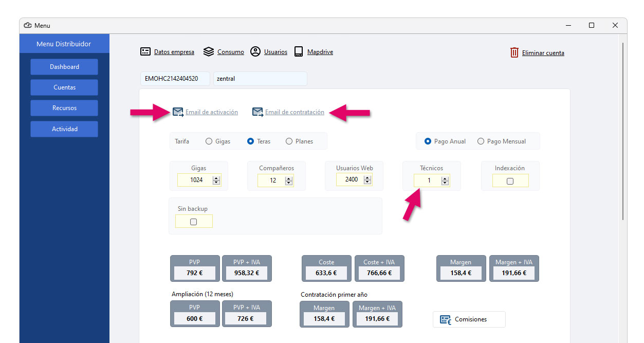
Task: Click the account code field EMOHC2142404520
Action: [175, 79]
